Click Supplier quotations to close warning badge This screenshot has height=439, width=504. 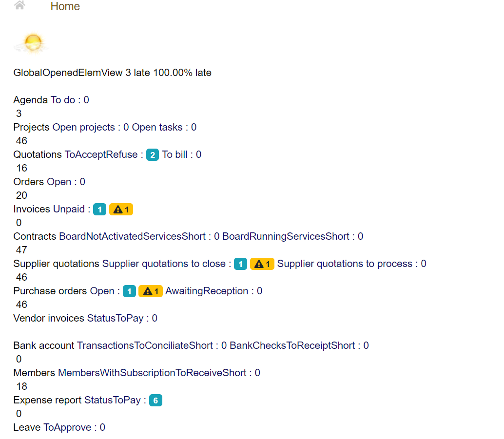point(262,264)
